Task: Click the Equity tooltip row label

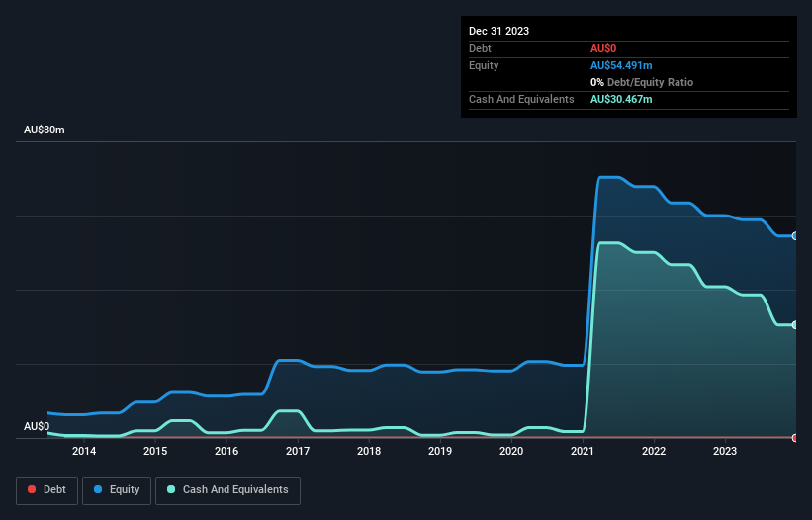Action: click(484, 65)
